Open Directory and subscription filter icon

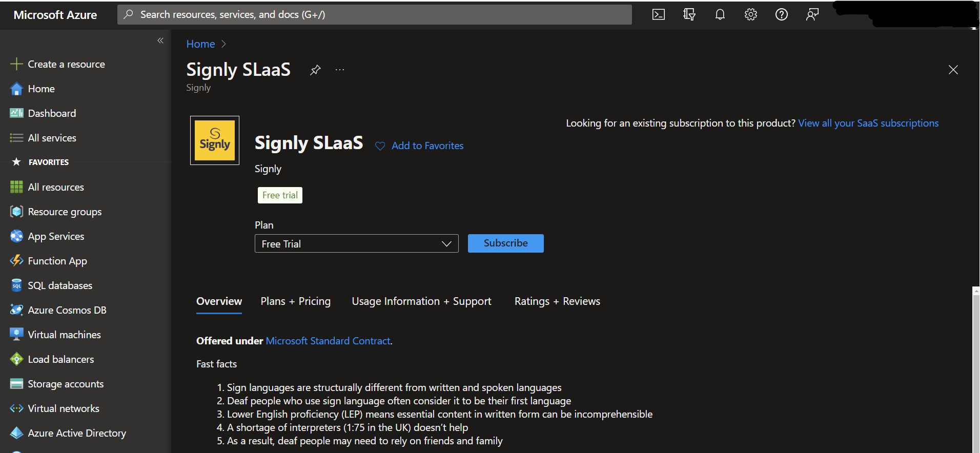click(x=689, y=14)
